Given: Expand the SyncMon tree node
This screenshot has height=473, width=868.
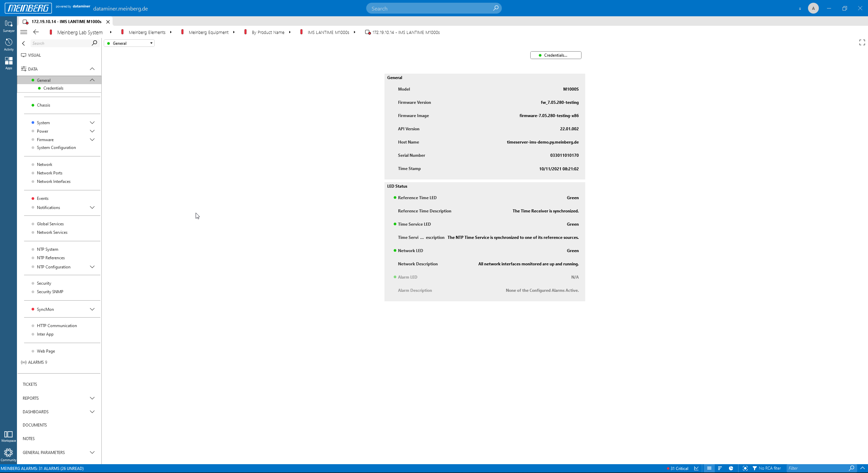Looking at the screenshot, I should [92, 309].
